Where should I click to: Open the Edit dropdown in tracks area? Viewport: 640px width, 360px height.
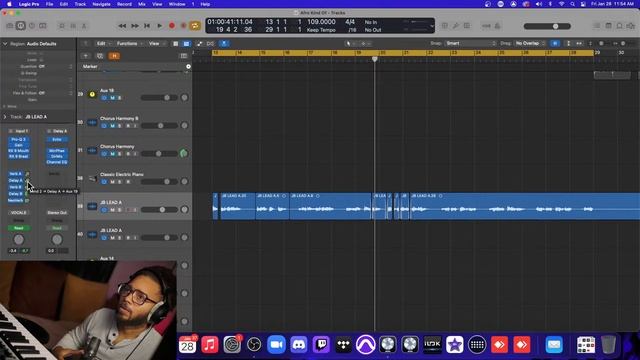click(x=103, y=43)
